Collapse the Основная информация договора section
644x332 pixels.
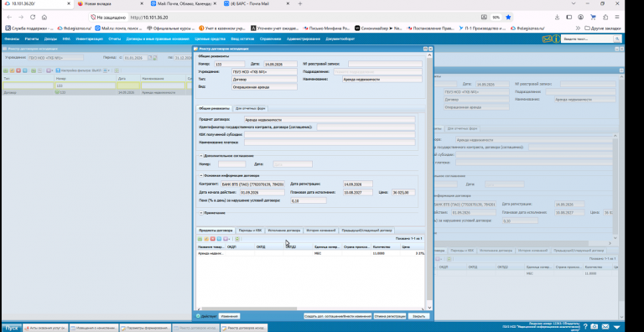pos(201,175)
